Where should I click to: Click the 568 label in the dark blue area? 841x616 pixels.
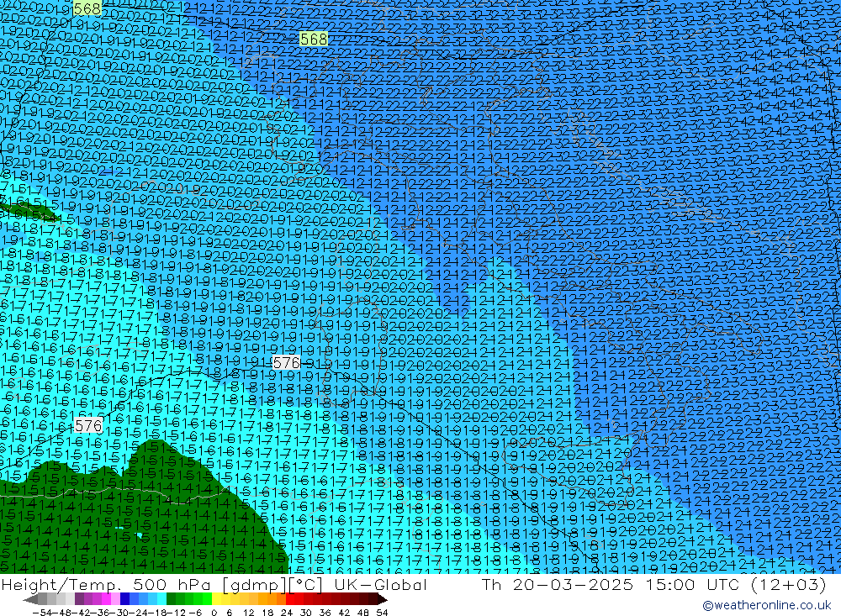pos(313,39)
